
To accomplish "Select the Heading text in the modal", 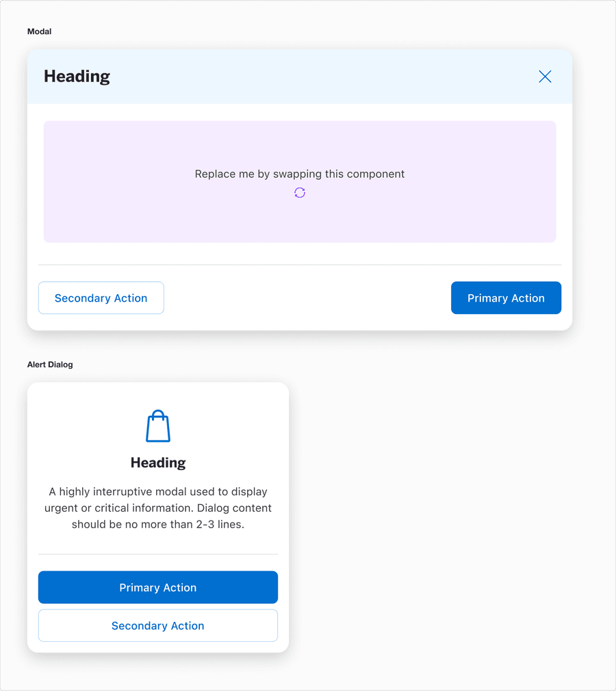I will [77, 76].
